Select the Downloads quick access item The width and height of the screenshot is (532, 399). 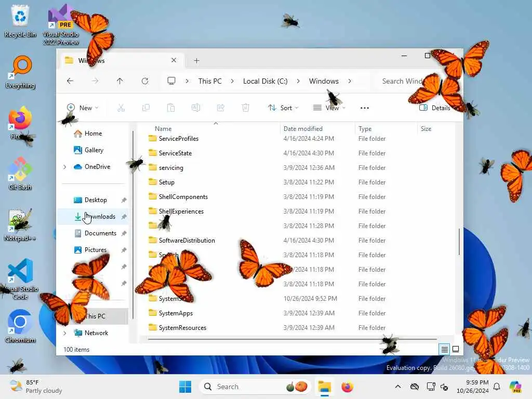point(93,217)
